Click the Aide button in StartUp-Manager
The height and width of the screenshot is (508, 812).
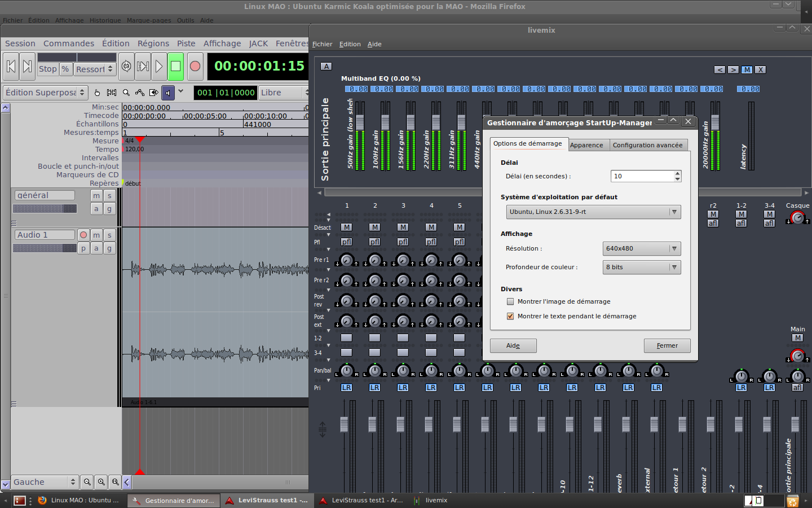tap(513, 345)
